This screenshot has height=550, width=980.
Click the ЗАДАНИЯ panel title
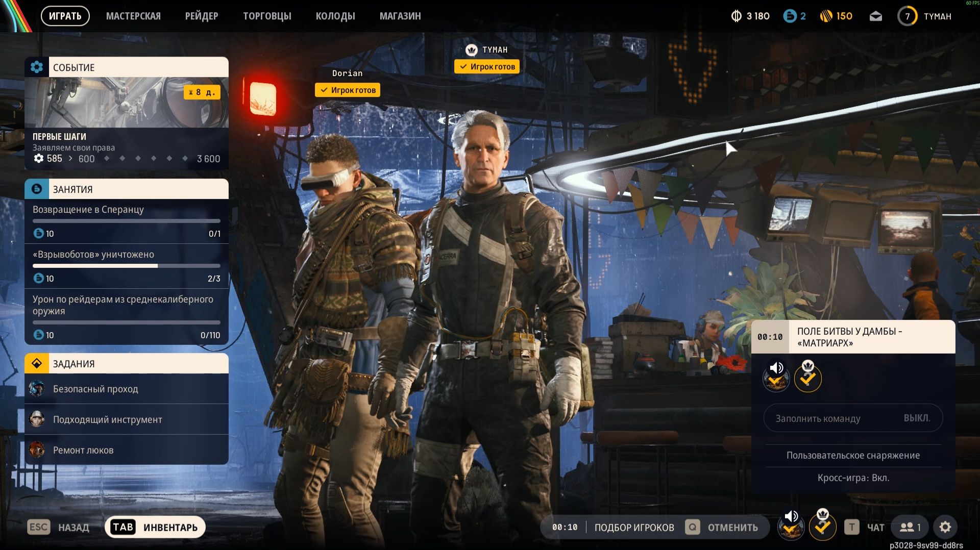tap(74, 364)
